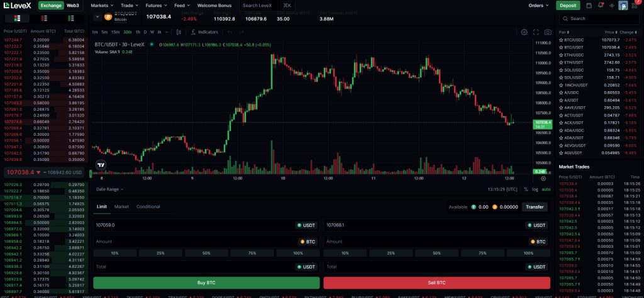Expand more timeframes dropdown arrow
Image resolution: width=644 pixels, height=298 pixels.
tap(167, 32)
